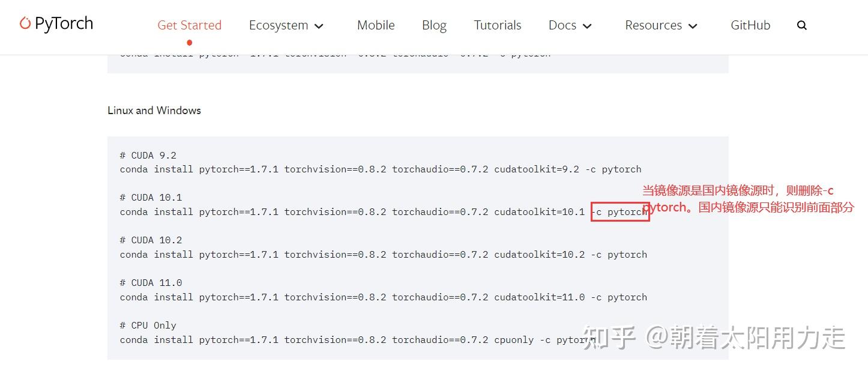This screenshot has width=868, height=373.
Task: Click the red Chinese annotation text
Action: coord(738,199)
